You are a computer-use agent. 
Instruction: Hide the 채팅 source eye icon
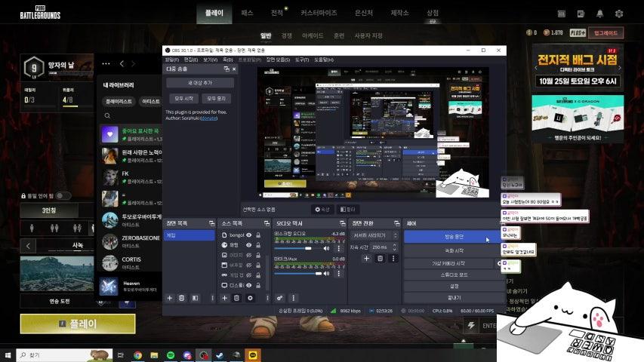click(249, 245)
